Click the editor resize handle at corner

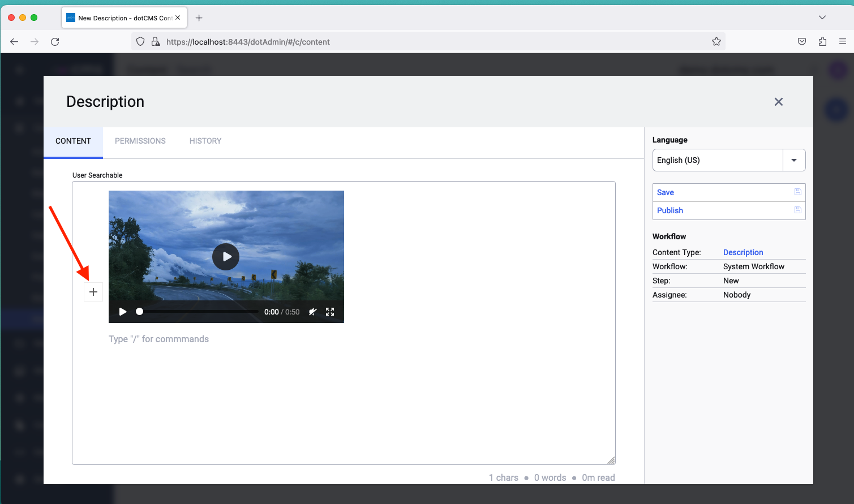click(x=611, y=460)
